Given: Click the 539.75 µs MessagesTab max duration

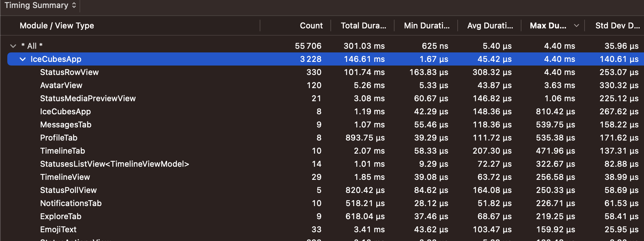Looking at the screenshot, I should coord(555,125).
